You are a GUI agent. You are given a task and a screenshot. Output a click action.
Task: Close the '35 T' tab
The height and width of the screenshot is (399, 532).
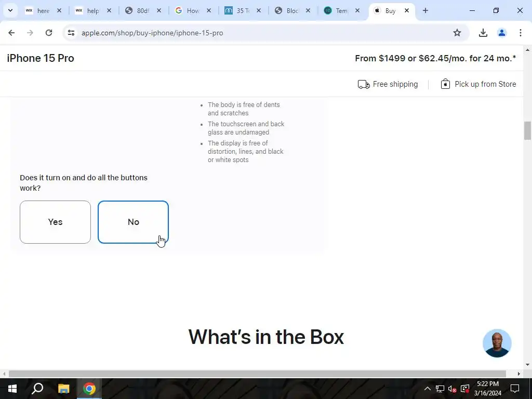pos(259,10)
